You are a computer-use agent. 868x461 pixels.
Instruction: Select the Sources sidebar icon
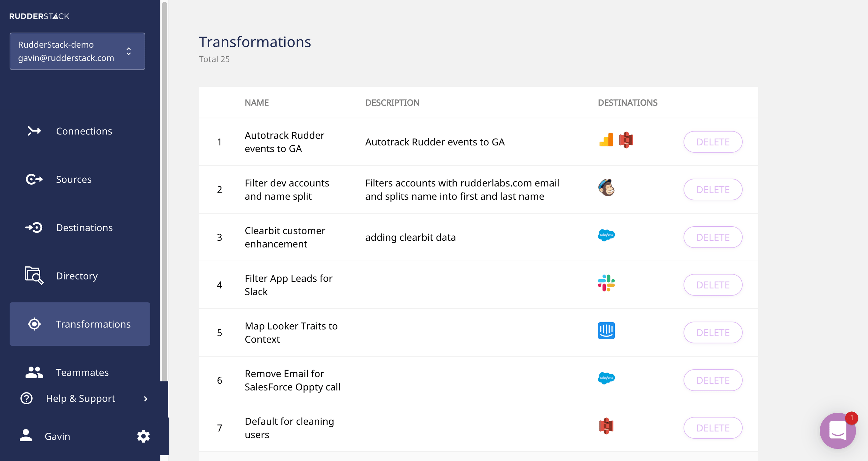pyautogui.click(x=34, y=179)
